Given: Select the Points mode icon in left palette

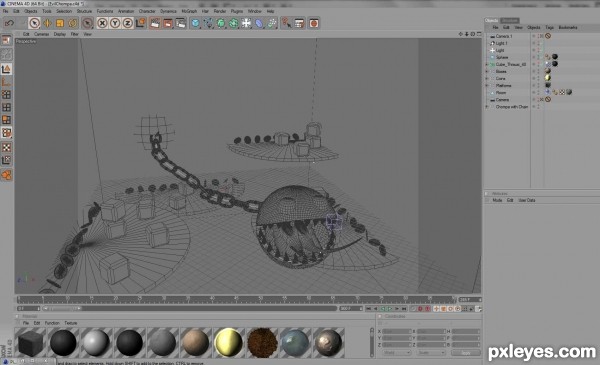Looking at the screenshot, I should point(6,95).
